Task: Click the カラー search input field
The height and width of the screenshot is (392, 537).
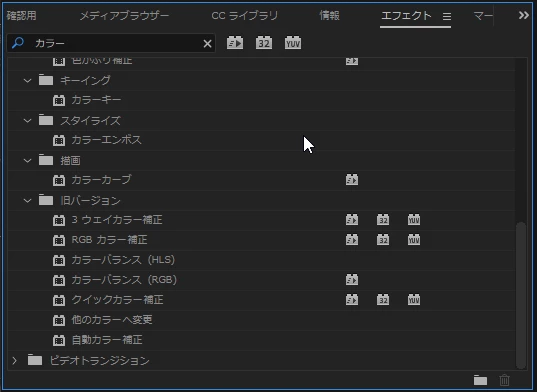Action: [x=111, y=43]
